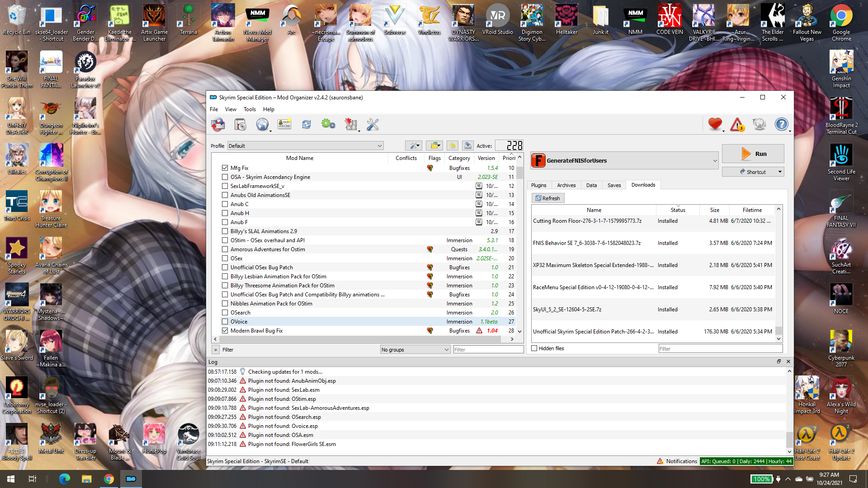Screen dimensions: 868x488
Task: Click the Modern Brawl Bug Fix version warning icon
Action: 479,331
